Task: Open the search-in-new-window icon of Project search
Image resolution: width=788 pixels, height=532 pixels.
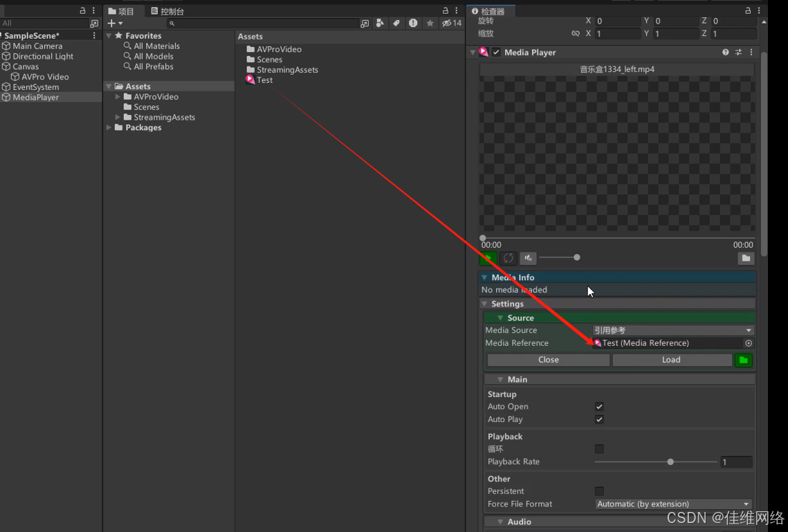Action: [365, 23]
